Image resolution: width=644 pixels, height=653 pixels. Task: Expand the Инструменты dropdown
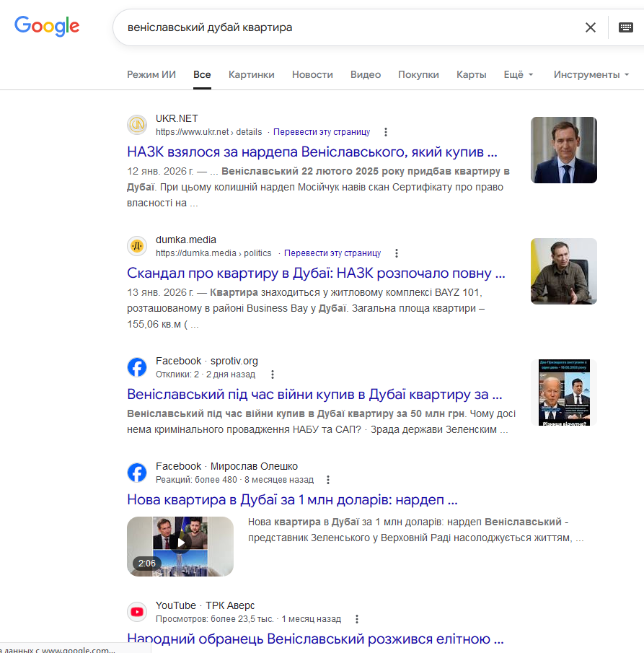(591, 74)
